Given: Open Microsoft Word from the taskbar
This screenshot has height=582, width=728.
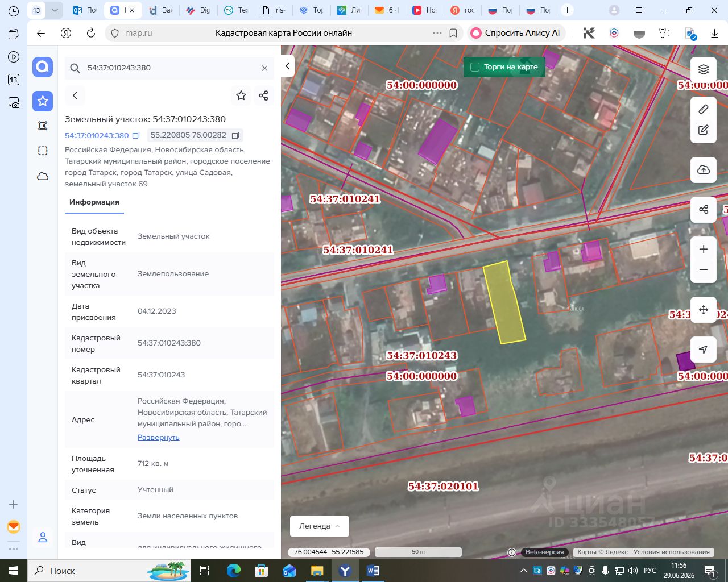Looking at the screenshot, I should point(373,571).
